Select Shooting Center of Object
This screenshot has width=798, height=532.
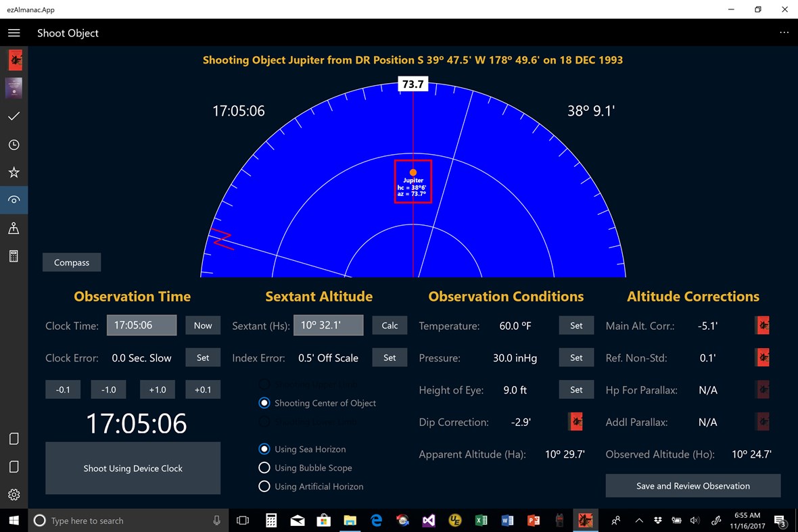(x=264, y=403)
